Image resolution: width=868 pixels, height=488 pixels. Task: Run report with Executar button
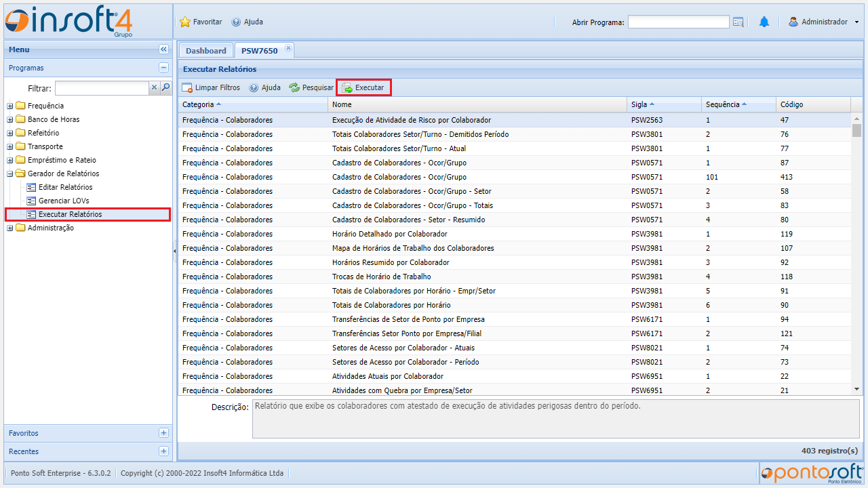363,87
